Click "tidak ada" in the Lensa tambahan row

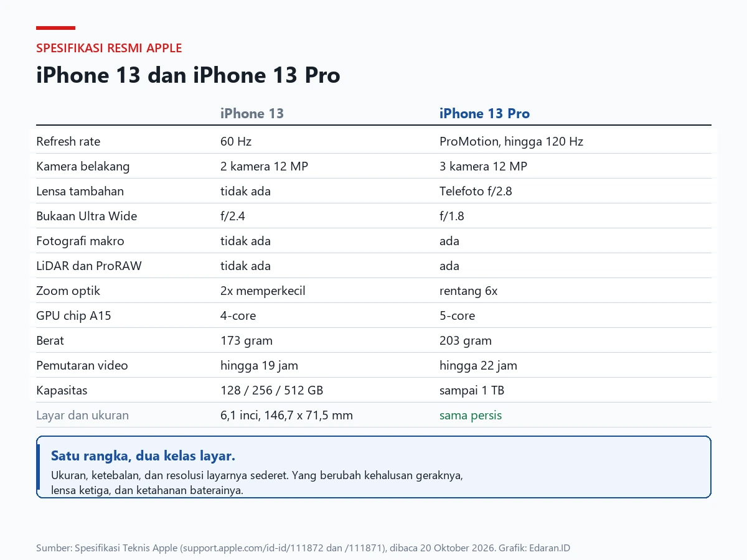click(245, 191)
